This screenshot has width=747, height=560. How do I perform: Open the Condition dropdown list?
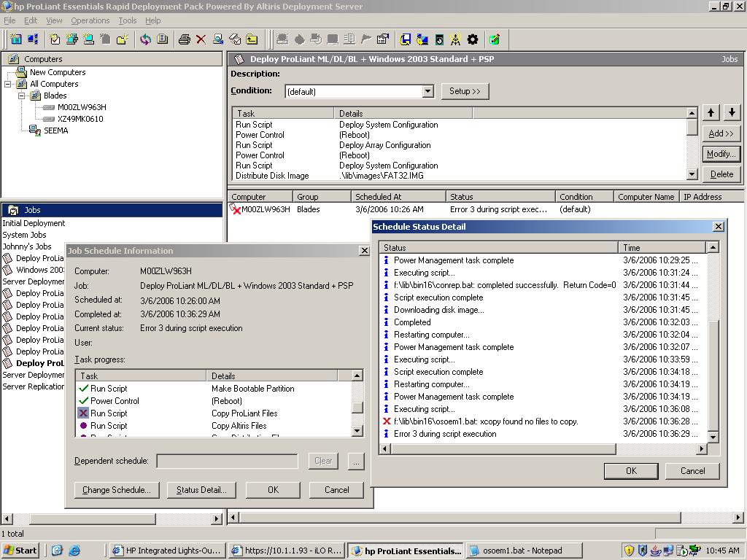click(427, 91)
